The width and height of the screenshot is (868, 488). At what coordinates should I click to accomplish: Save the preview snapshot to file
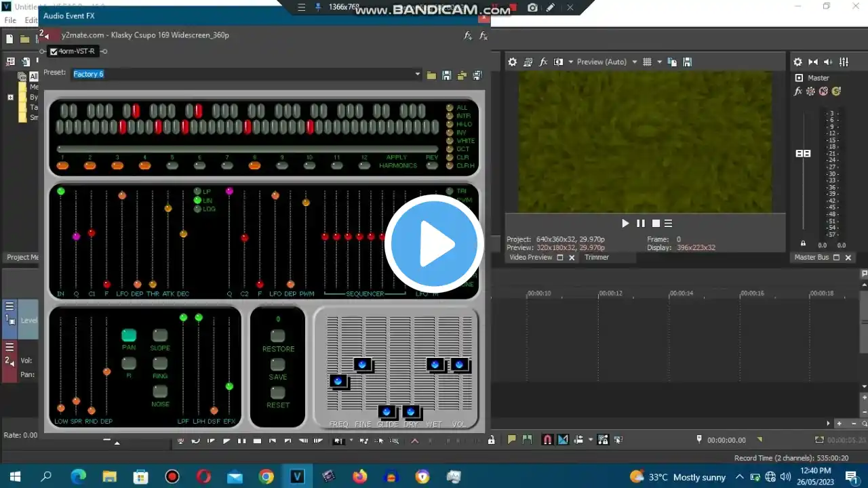tap(687, 62)
